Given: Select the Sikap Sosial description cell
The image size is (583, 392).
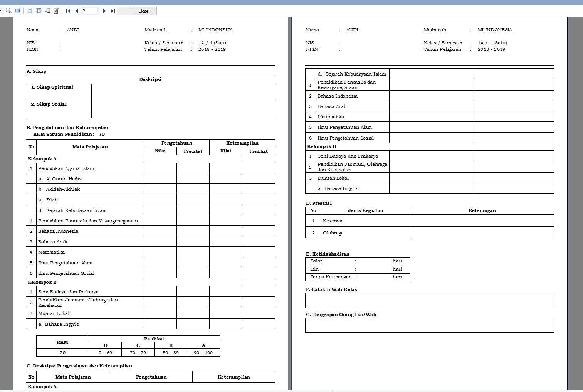Looking at the screenshot, I should (183, 109).
